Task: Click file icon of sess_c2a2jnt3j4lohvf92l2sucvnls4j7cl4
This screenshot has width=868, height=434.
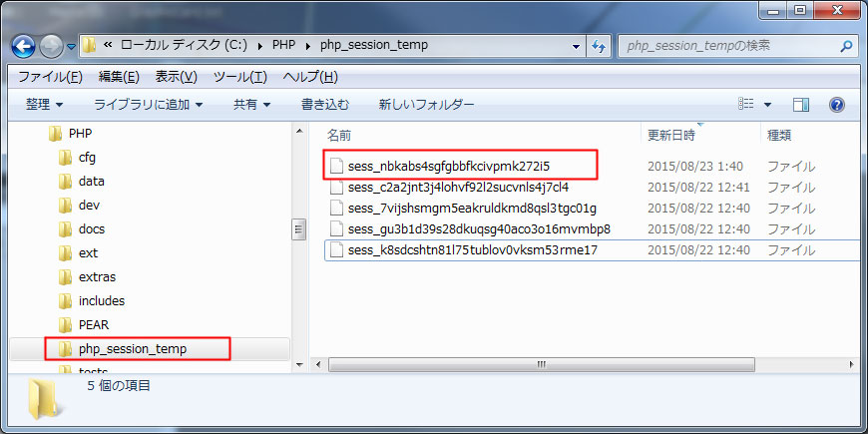Action: (x=336, y=188)
